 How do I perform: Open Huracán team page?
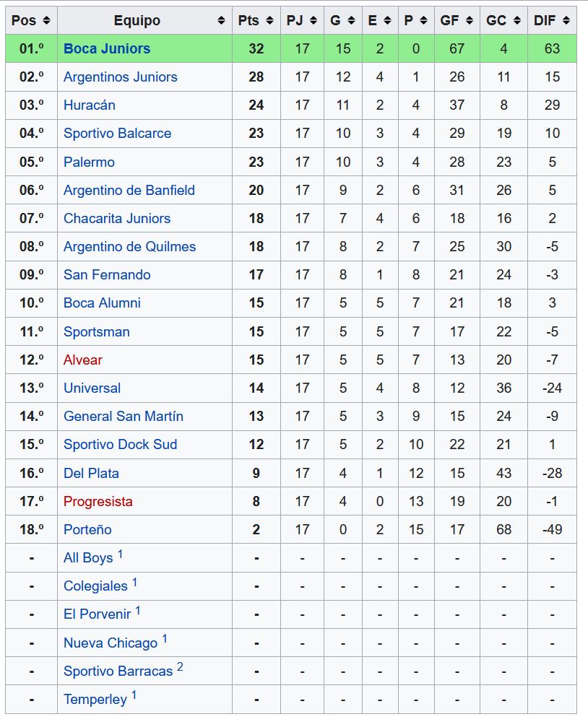90,105
